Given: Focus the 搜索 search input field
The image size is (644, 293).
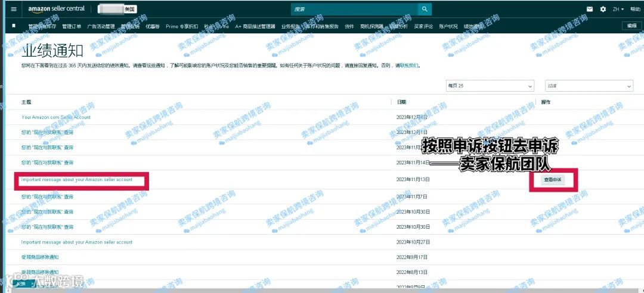Looking at the screenshot, I should pos(354,9).
